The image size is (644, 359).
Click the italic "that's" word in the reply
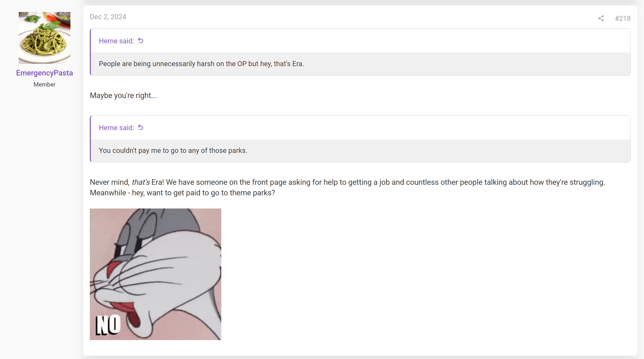(141, 182)
